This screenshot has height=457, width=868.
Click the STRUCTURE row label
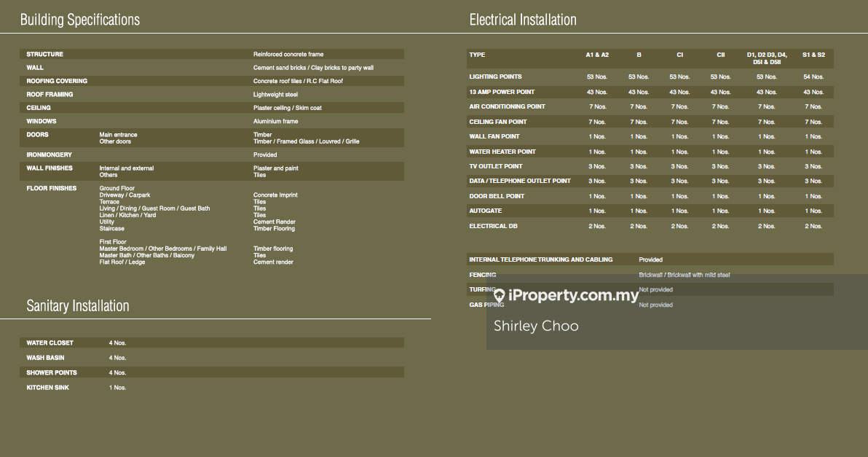tap(45, 55)
